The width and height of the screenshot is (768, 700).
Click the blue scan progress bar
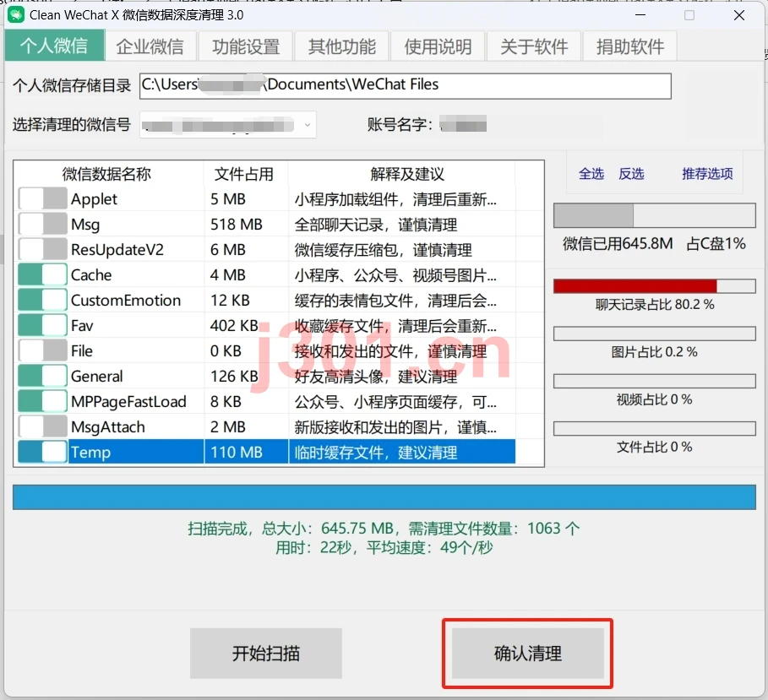[384, 497]
